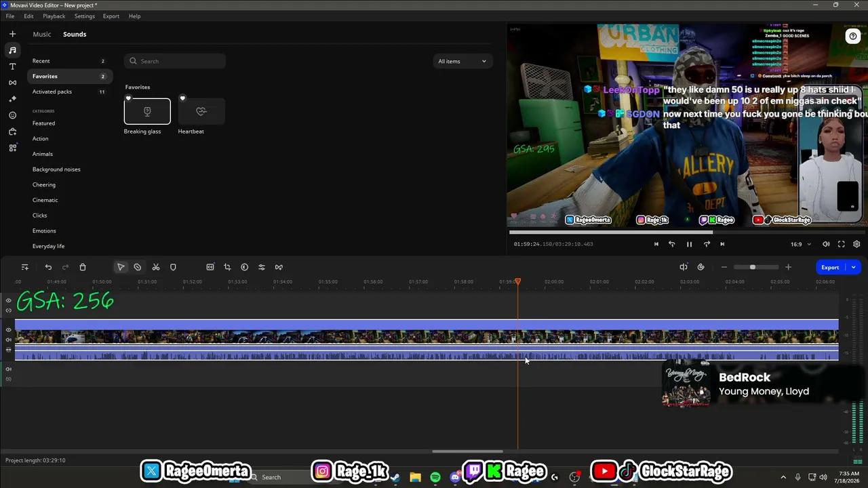Select the blade cut tool

138,267
